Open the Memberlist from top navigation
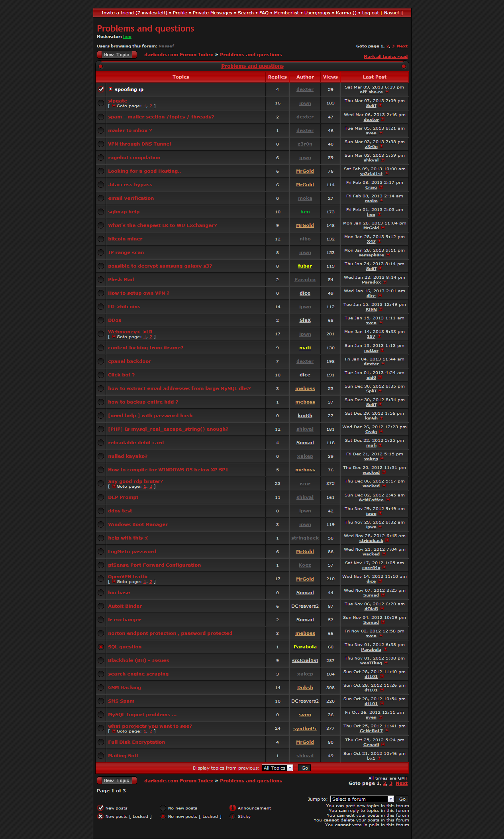 coord(286,13)
